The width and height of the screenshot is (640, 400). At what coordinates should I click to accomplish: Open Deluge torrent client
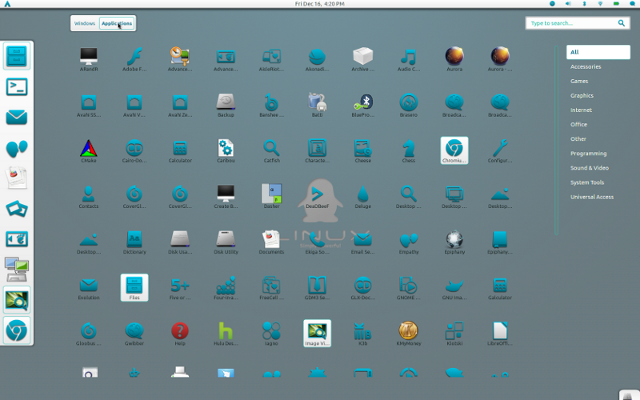(x=363, y=196)
